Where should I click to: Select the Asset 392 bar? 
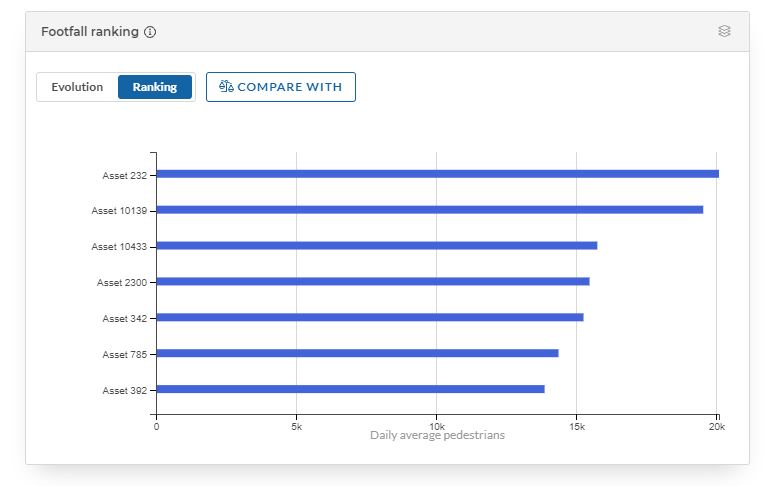tap(350, 389)
